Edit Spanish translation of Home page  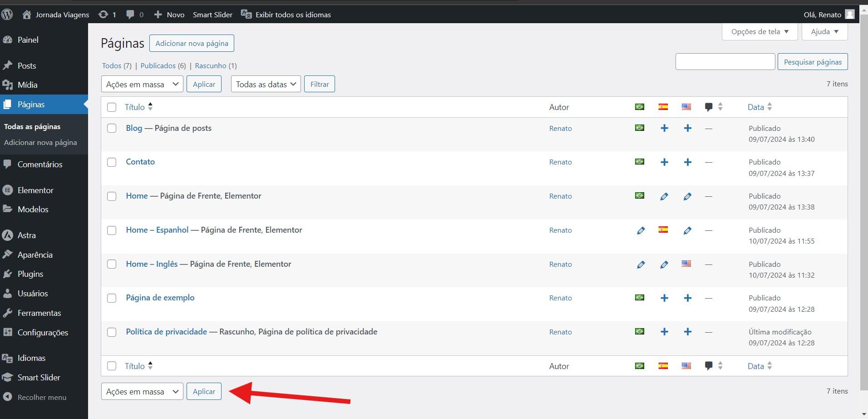(x=664, y=196)
